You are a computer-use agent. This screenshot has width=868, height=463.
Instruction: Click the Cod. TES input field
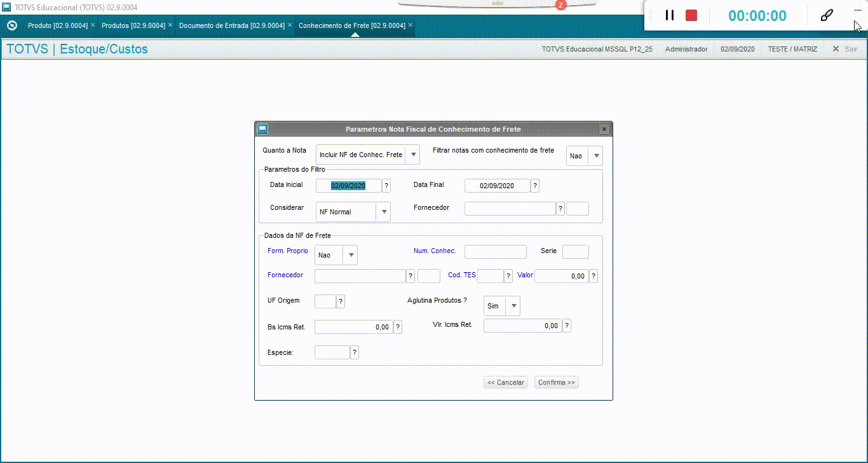[x=490, y=276]
